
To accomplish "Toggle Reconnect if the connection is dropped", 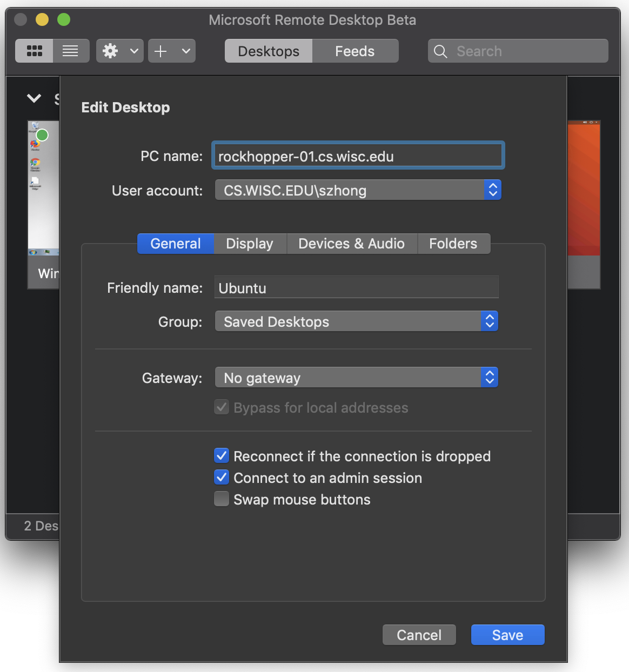I will [x=222, y=456].
